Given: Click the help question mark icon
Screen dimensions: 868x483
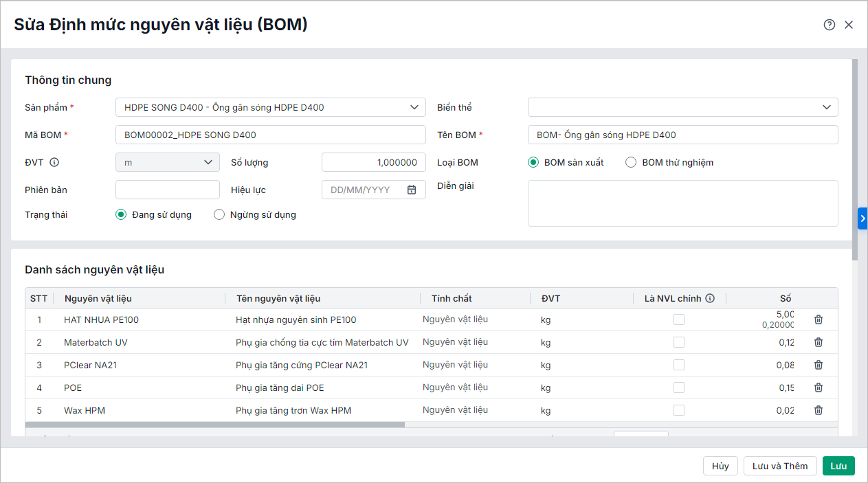Looking at the screenshot, I should 829,25.
